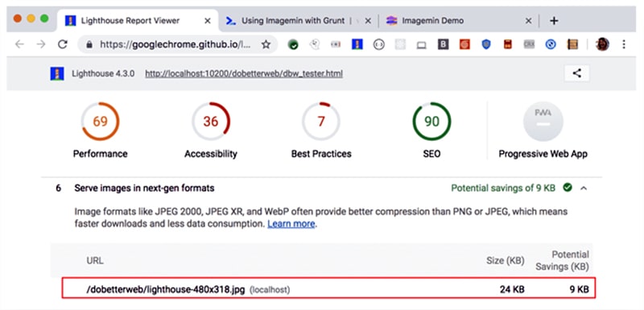Click the Potential Savings (KB) column header
The image size is (644, 310).
[562, 261]
